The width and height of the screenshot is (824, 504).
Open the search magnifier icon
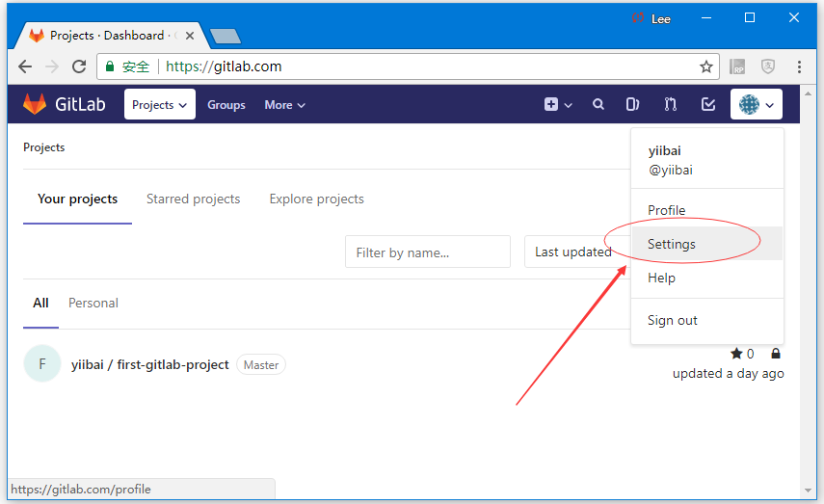tap(598, 105)
